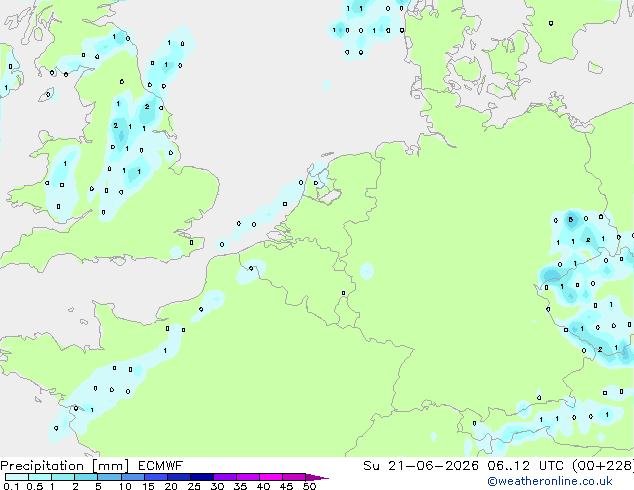
Task: Select the 45–50 mm legend color swatch
Action: [x=294, y=477]
